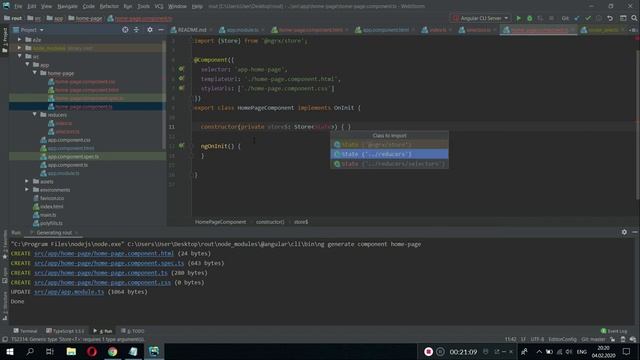Screen dimensions: 640x360
Task: Open the Help menu
Action: coord(197,6)
